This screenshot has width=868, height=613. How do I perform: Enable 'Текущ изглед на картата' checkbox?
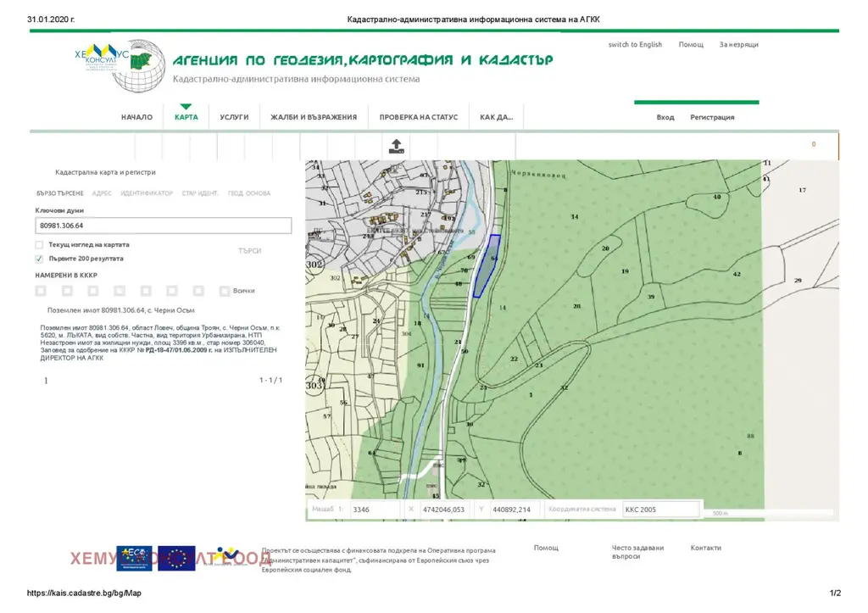coord(39,245)
